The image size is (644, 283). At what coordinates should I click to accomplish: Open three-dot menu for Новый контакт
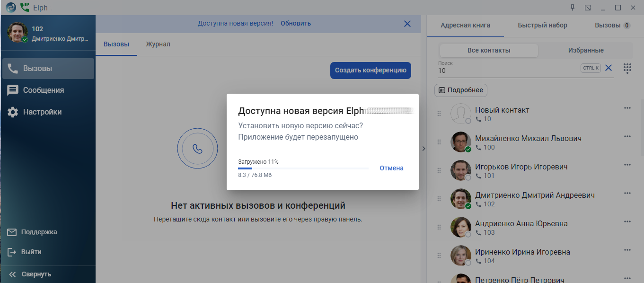coord(627,108)
